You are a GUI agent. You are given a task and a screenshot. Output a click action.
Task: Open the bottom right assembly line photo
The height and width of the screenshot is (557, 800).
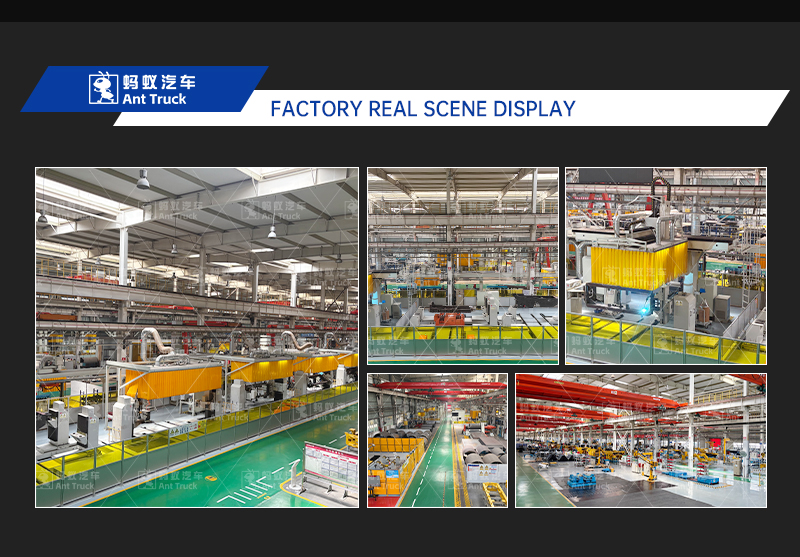click(640, 440)
